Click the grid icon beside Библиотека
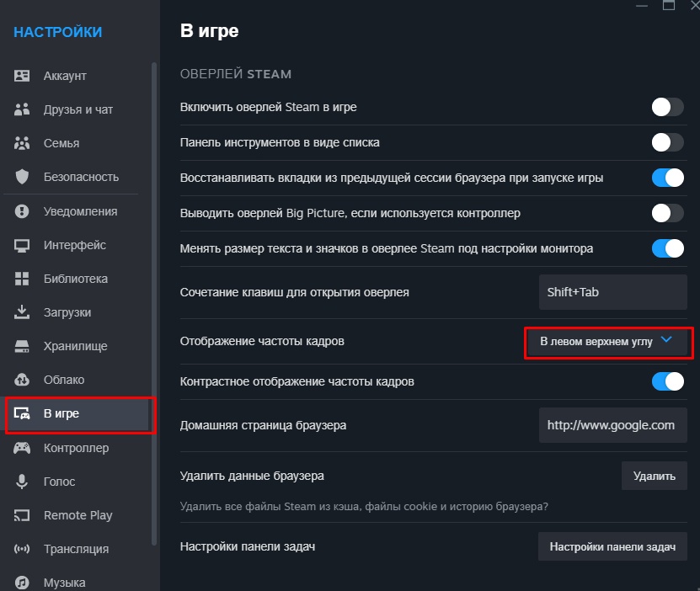The width and height of the screenshot is (700, 591). pos(22,279)
